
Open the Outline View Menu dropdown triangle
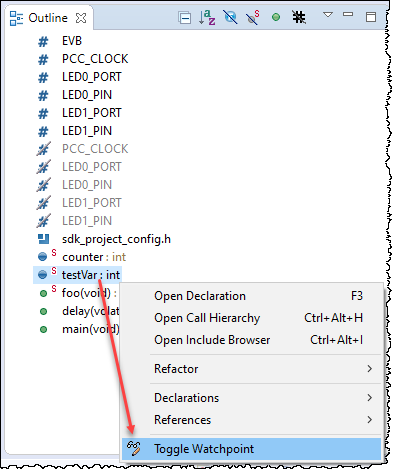pos(328,14)
